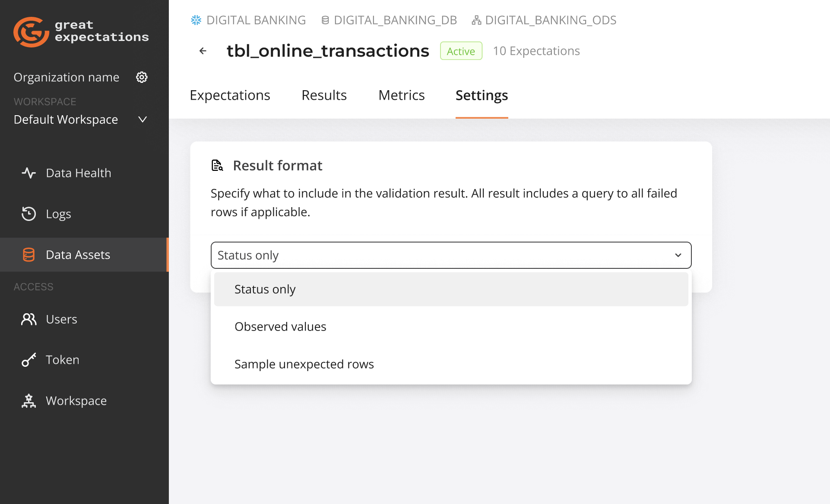Select the Data Health sidebar icon

tap(29, 173)
